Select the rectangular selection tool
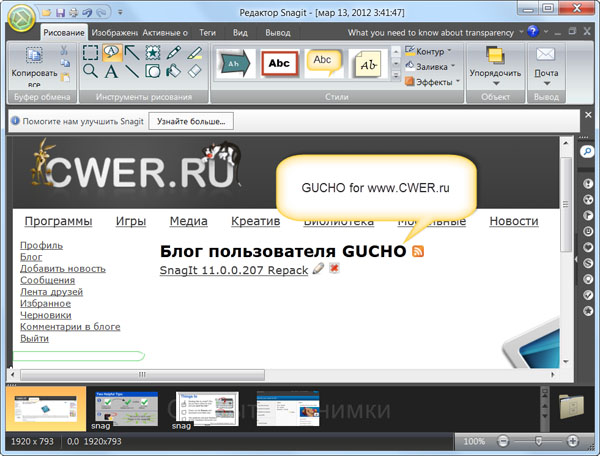 tap(90, 52)
